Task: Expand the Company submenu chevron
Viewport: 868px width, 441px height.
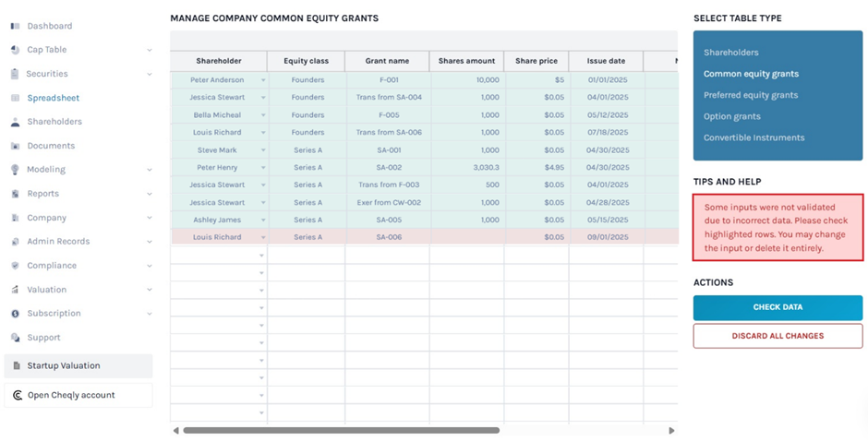Action: [x=150, y=218]
